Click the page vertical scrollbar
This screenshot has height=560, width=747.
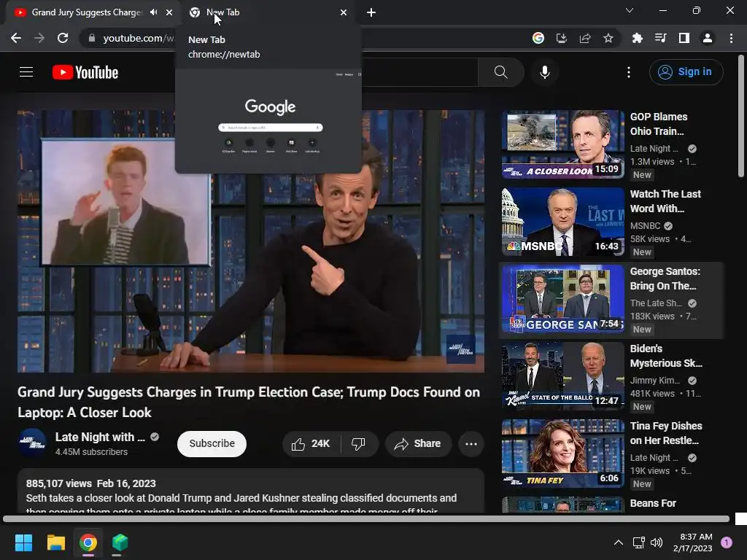741,116
